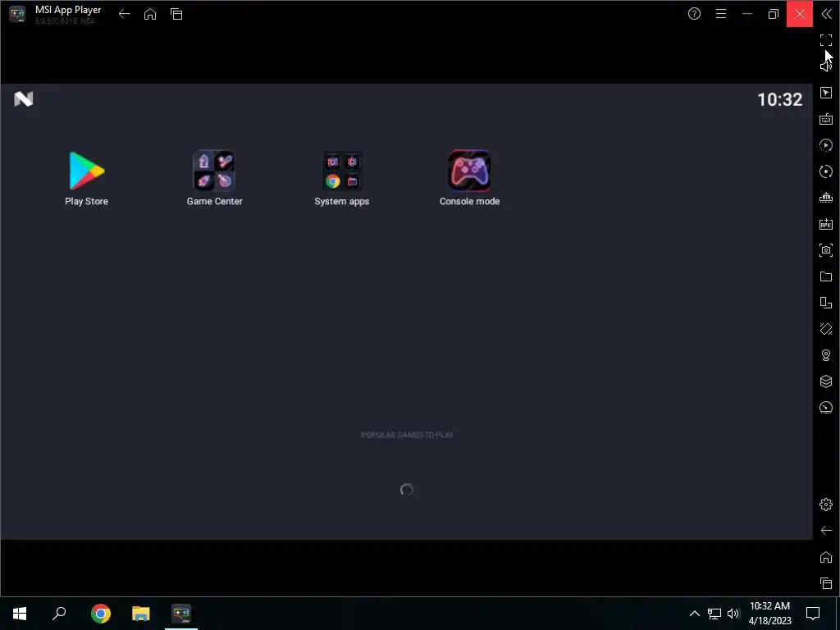Click the N logo on home screen
The image size is (840, 630).
24,99
